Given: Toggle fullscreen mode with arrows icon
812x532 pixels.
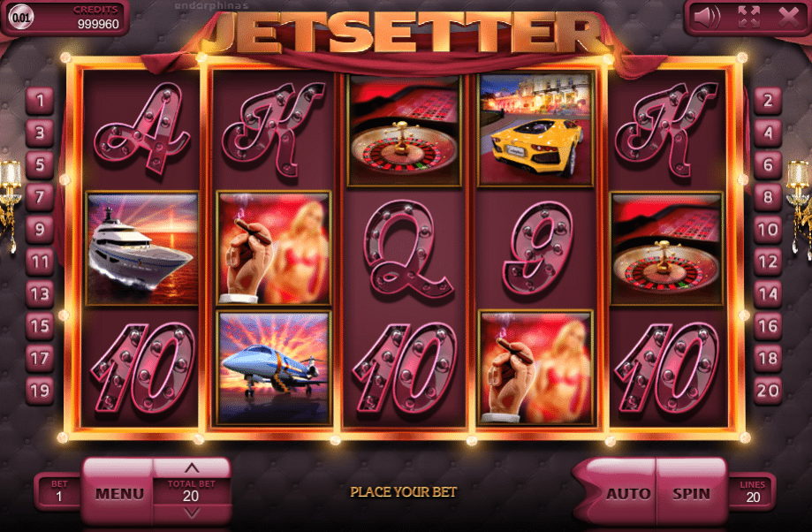Looking at the screenshot, I should pyautogui.click(x=748, y=17).
